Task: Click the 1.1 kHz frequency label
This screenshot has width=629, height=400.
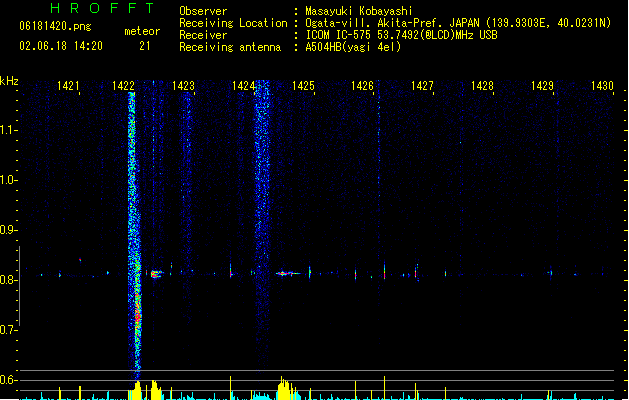Action: (x=8, y=130)
